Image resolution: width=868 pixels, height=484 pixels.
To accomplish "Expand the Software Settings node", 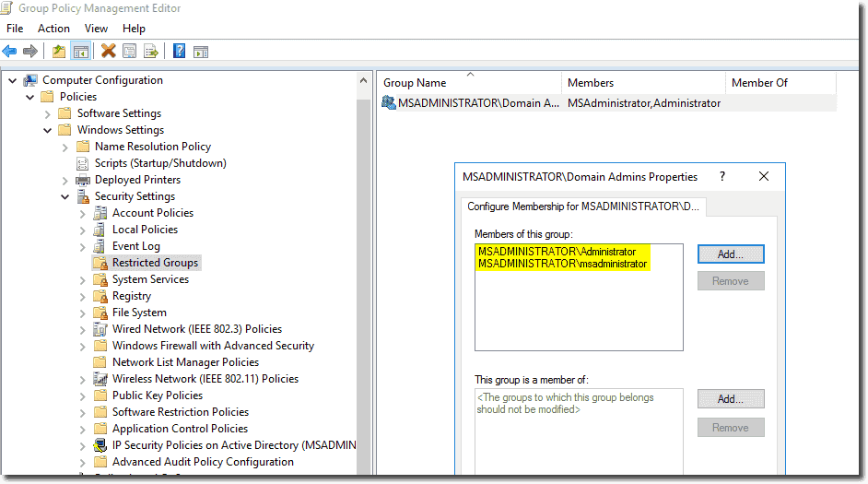I will pos(48,113).
